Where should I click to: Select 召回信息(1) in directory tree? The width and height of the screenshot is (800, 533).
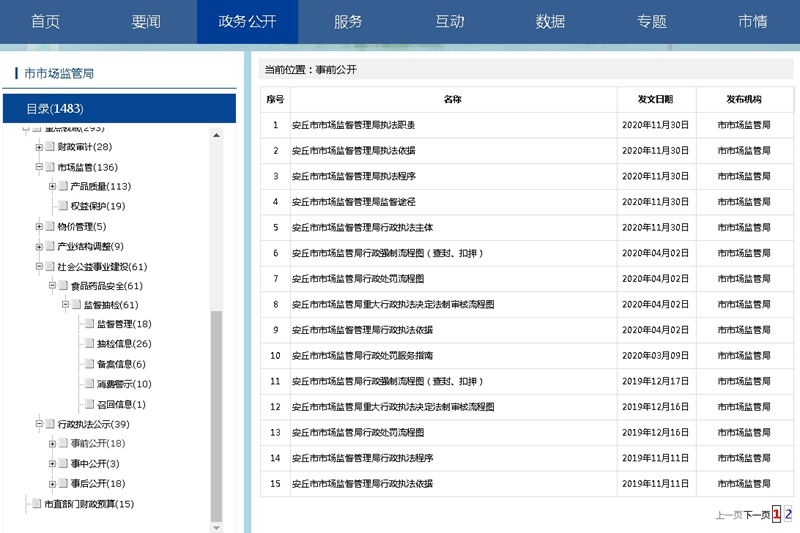[121, 404]
